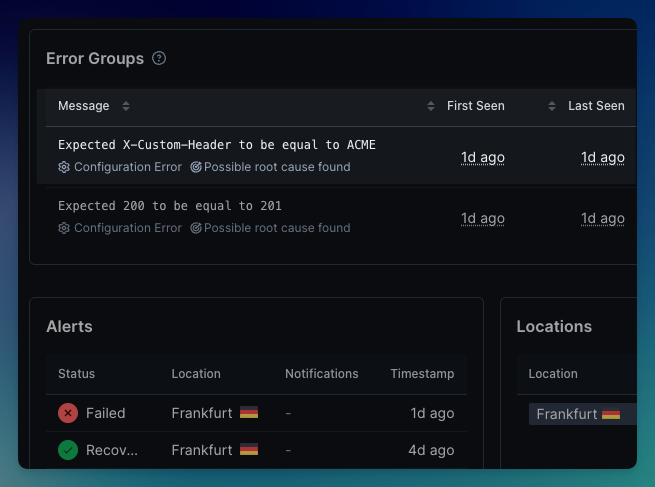Sort by Last Seen column arrows

[552, 106]
